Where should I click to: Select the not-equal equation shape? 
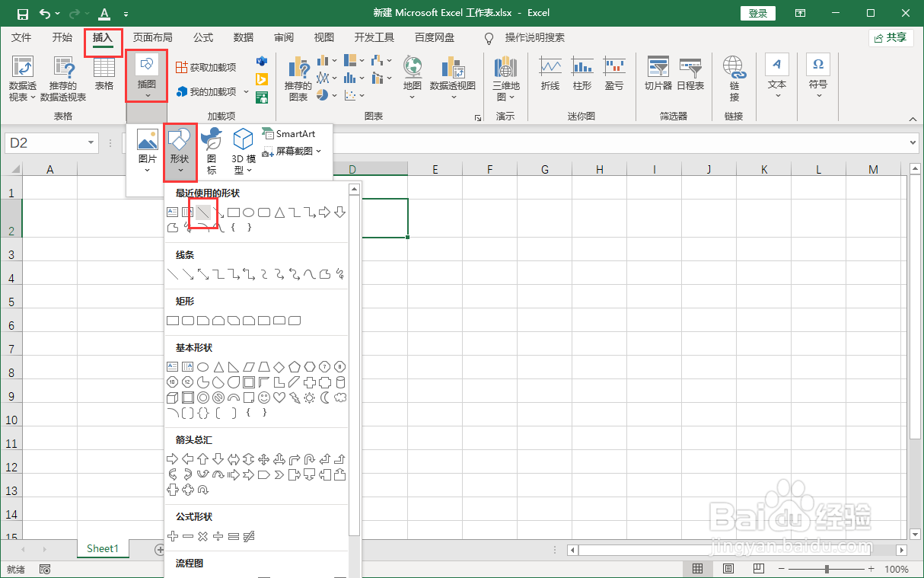coord(249,537)
